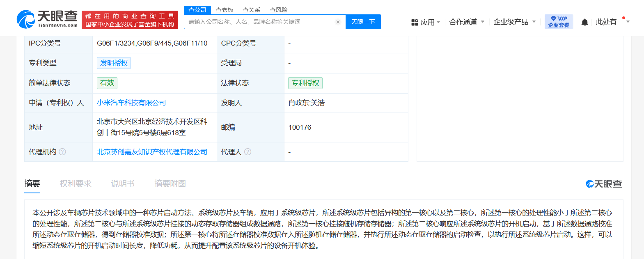This screenshot has width=644, height=259.
Task: Switch to the 权利要求 tab
Action: (76, 183)
